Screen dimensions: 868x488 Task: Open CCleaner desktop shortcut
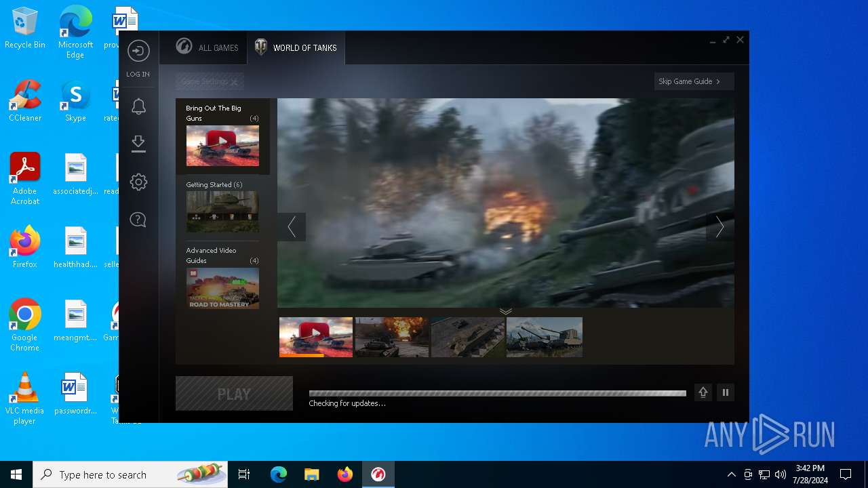point(25,102)
